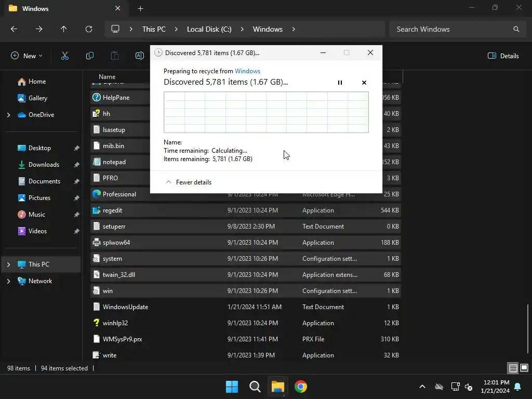Expand chevron after Windows breadcrumb
This screenshot has height=399, width=532.
(294, 29)
